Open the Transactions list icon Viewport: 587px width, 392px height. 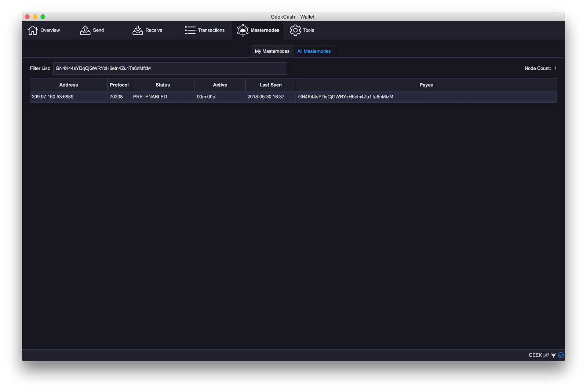[190, 30]
